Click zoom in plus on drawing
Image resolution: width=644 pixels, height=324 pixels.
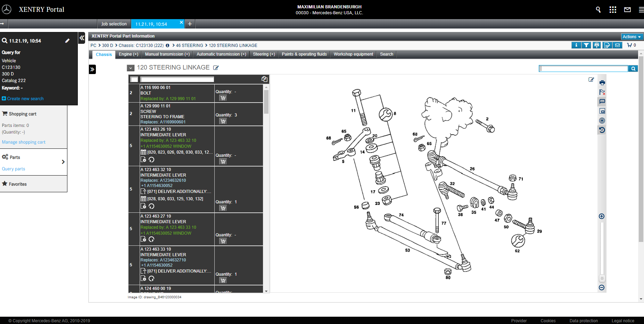(602, 216)
